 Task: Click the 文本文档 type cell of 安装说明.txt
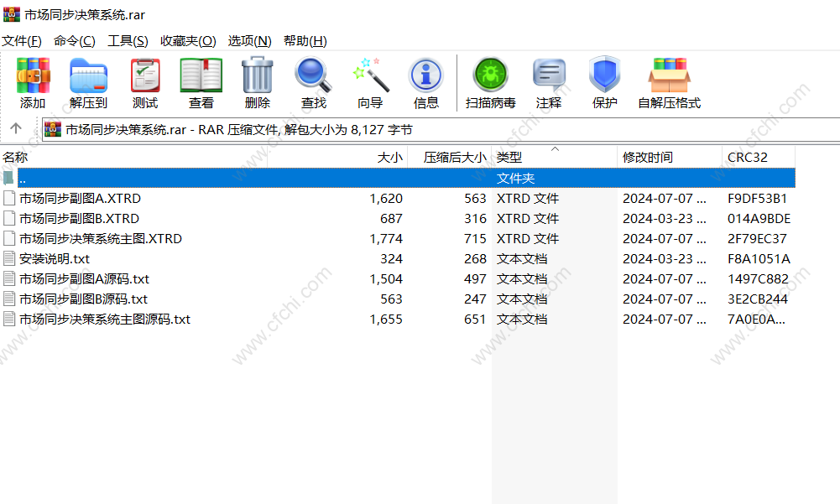click(x=522, y=258)
